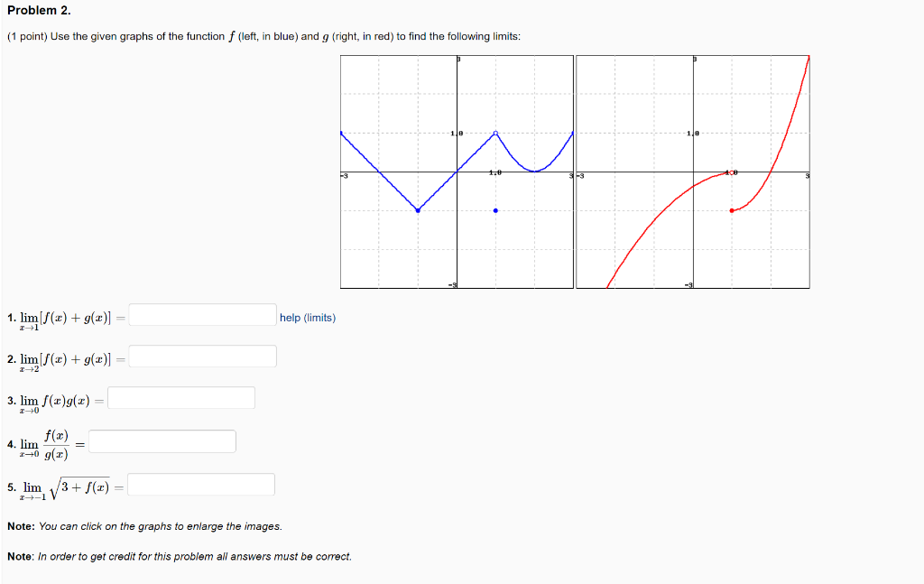Viewport: 924px width, 584px height.
Task: Click the problem instructions text
Action: coord(264,36)
